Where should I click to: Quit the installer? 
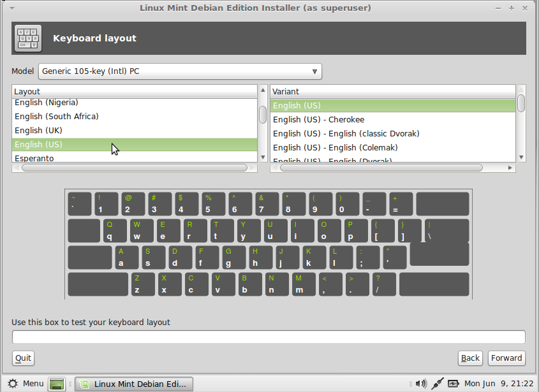tap(22, 358)
